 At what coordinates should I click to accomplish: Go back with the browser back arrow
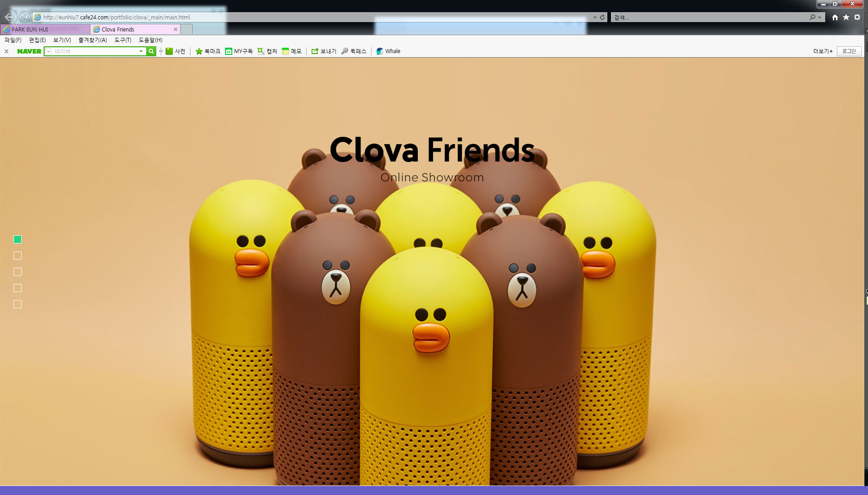9,17
